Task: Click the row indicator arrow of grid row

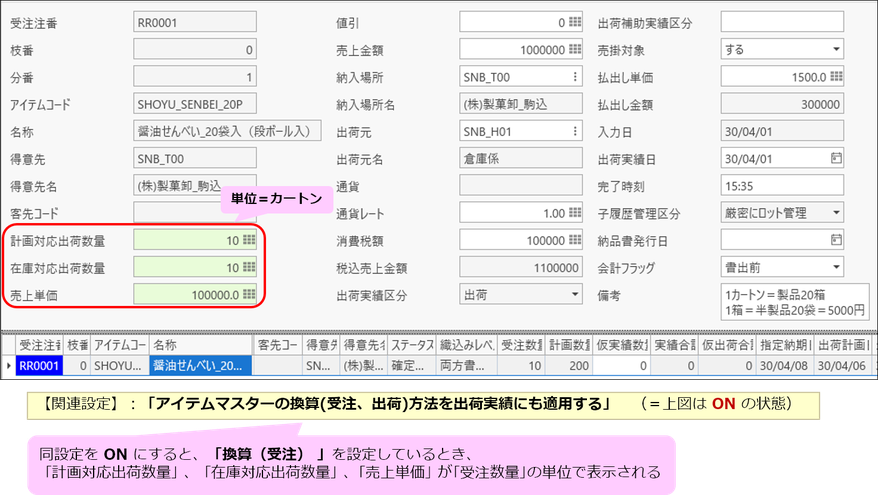Action: coord(8,366)
